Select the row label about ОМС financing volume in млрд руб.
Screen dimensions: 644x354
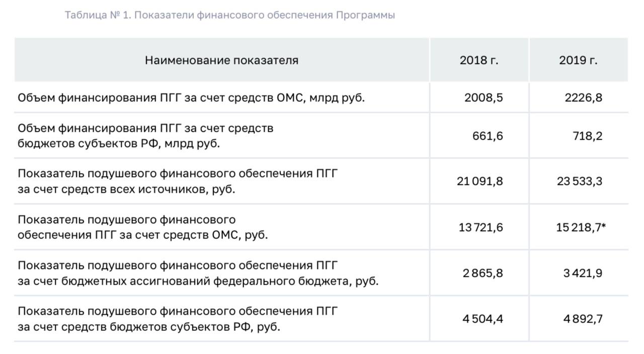click(191, 98)
